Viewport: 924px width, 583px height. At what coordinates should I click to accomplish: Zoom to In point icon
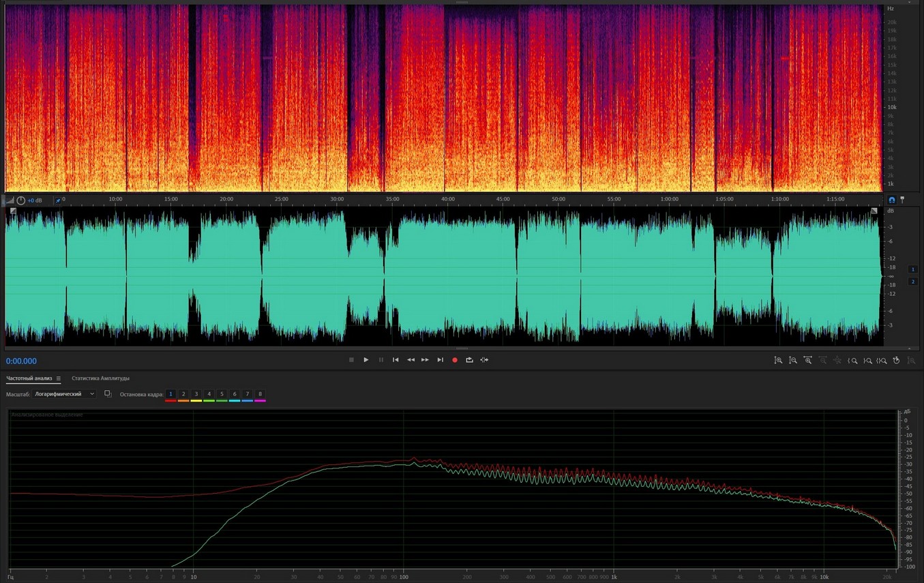point(852,361)
